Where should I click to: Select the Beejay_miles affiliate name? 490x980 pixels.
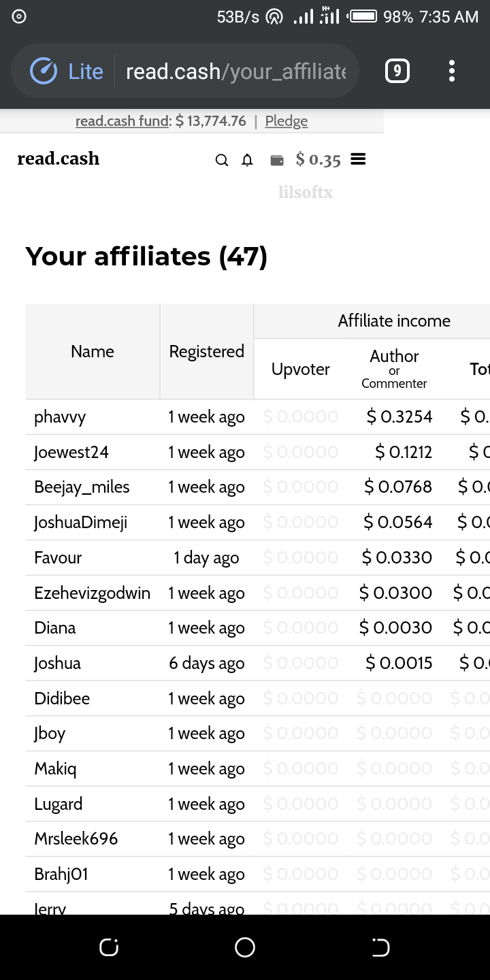pyautogui.click(x=82, y=487)
